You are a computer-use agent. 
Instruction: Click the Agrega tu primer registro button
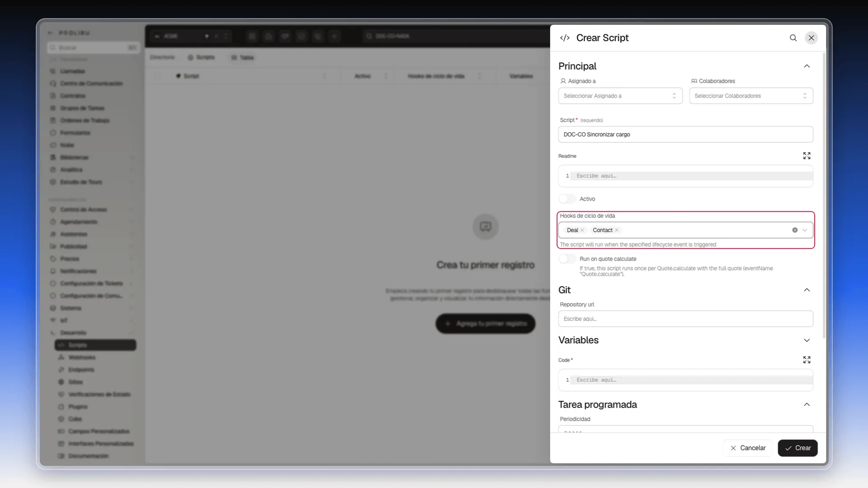[486, 324]
